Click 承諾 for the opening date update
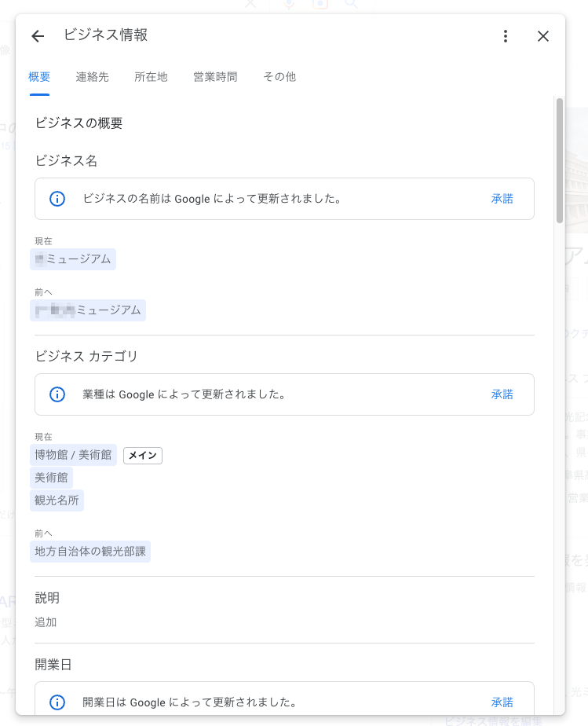Viewport: 588px width, 726px height. click(x=502, y=702)
